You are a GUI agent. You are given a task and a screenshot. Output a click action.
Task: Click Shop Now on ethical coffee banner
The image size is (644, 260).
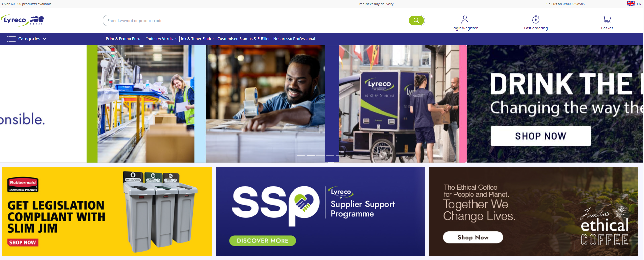(x=473, y=237)
